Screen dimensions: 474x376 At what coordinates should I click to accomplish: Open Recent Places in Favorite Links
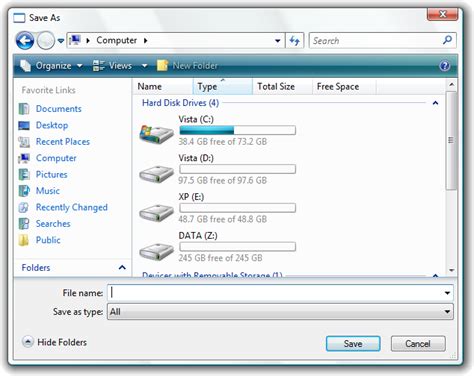click(63, 142)
